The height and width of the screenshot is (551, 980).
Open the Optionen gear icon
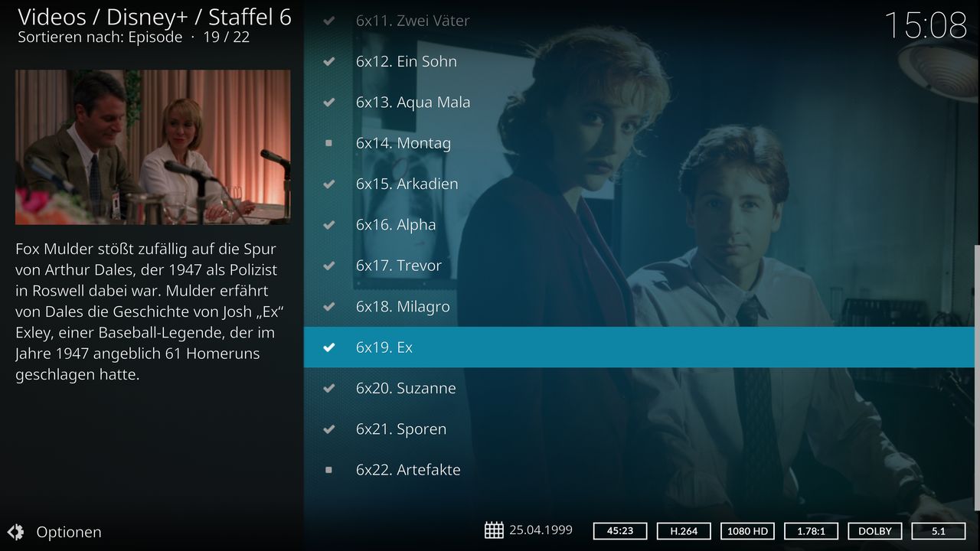click(15, 532)
